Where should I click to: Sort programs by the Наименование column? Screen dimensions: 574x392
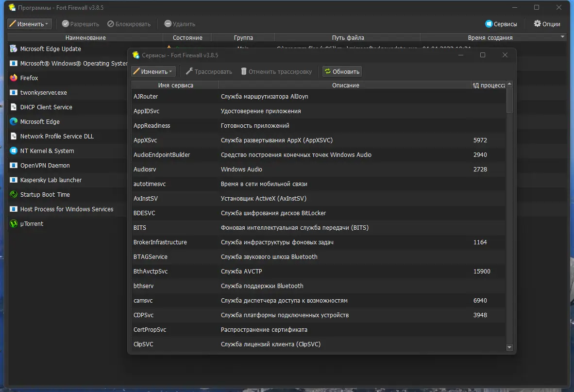click(85, 37)
